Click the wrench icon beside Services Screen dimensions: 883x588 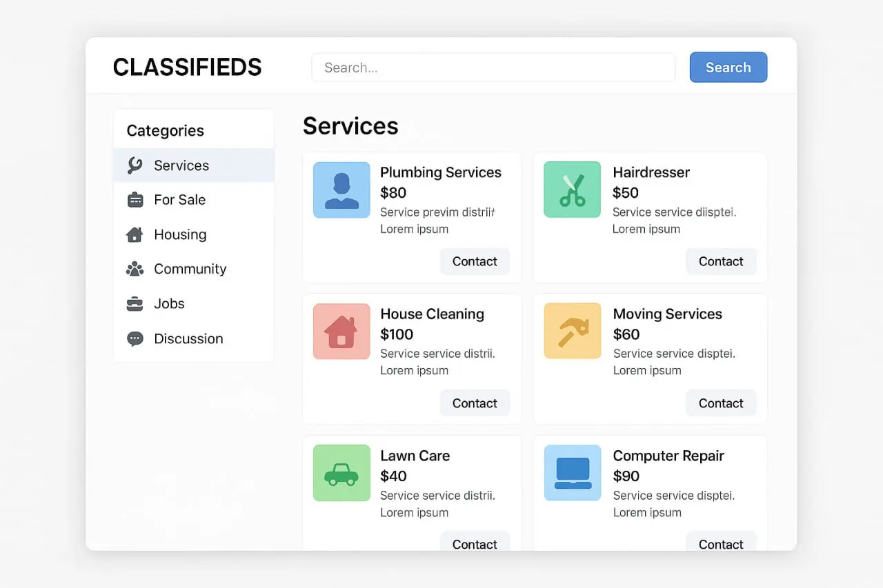[x=135, y=165]
